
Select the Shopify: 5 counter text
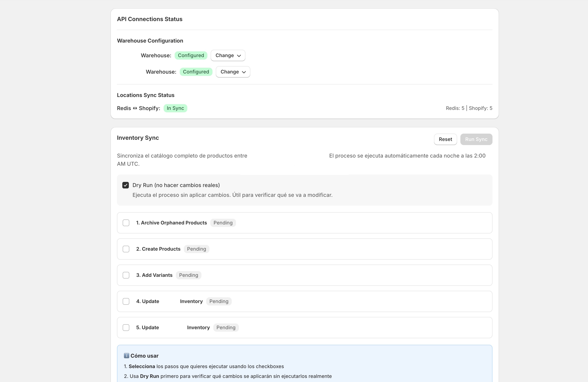[480, 108]
